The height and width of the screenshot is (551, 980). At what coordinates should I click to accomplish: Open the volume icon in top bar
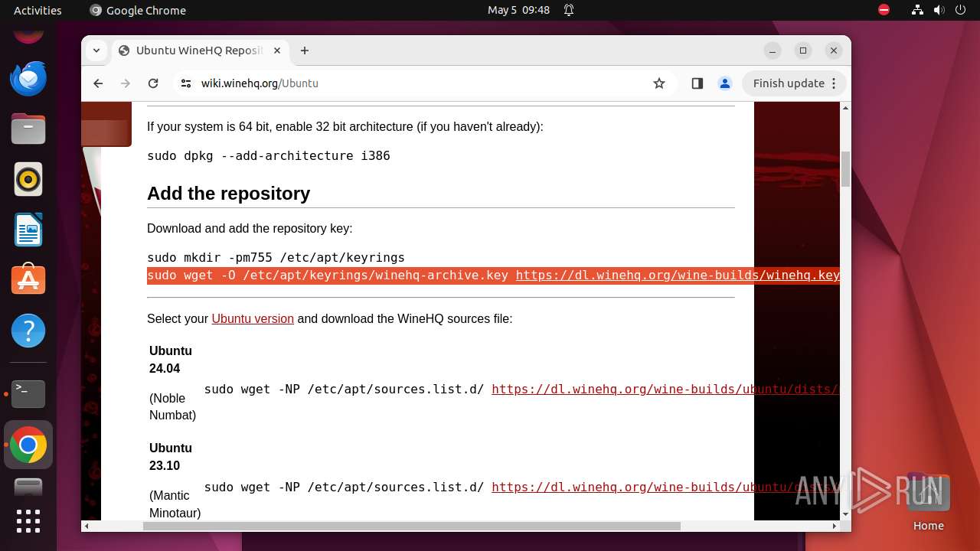tap(939, 10)
